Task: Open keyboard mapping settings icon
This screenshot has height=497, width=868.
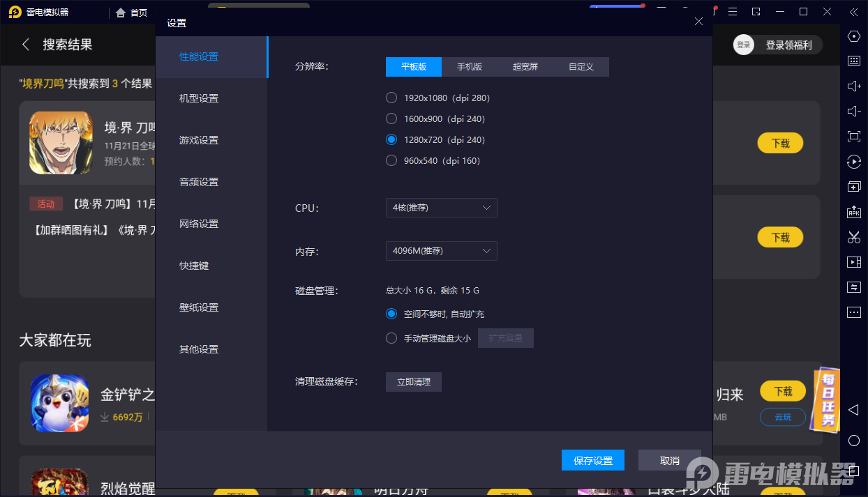Action: [853, 61]
